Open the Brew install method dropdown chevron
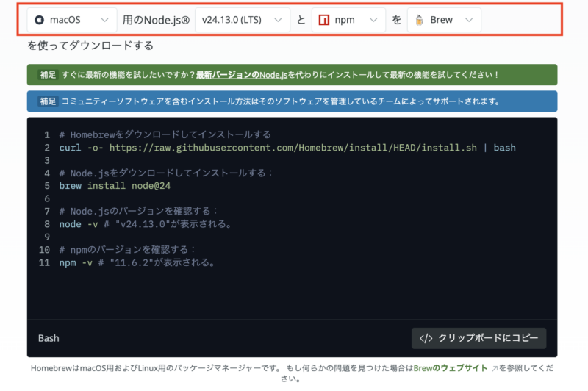 click(469, 20)
